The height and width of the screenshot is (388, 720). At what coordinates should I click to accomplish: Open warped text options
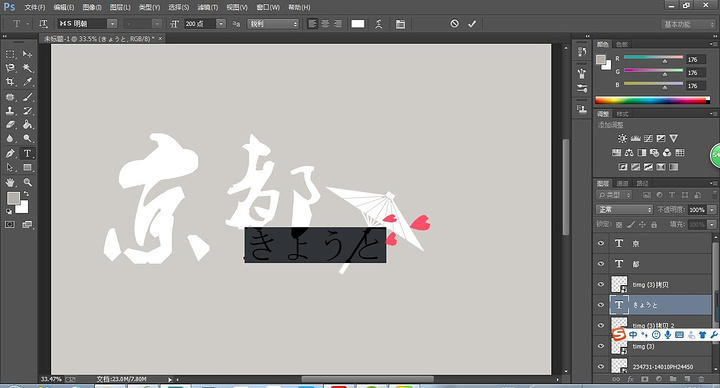(379, 24)
